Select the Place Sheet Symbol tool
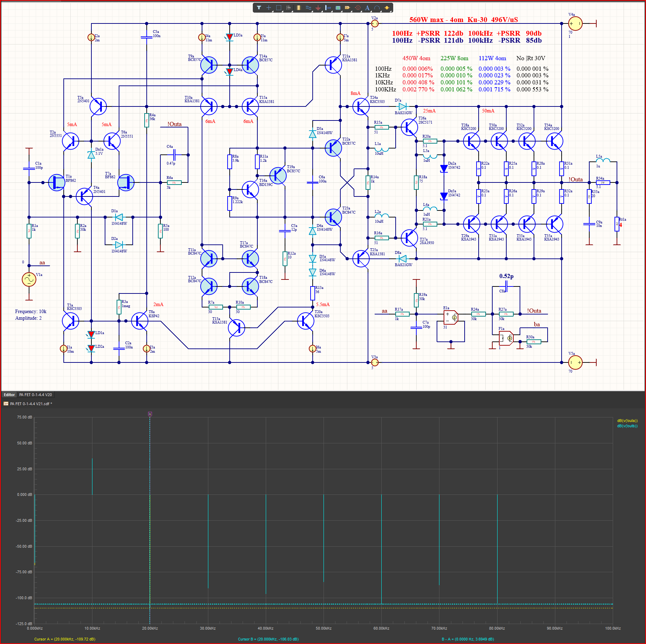The height and width of the screenshot is (644, 646). pyautogui.click(x=338, y=8)
